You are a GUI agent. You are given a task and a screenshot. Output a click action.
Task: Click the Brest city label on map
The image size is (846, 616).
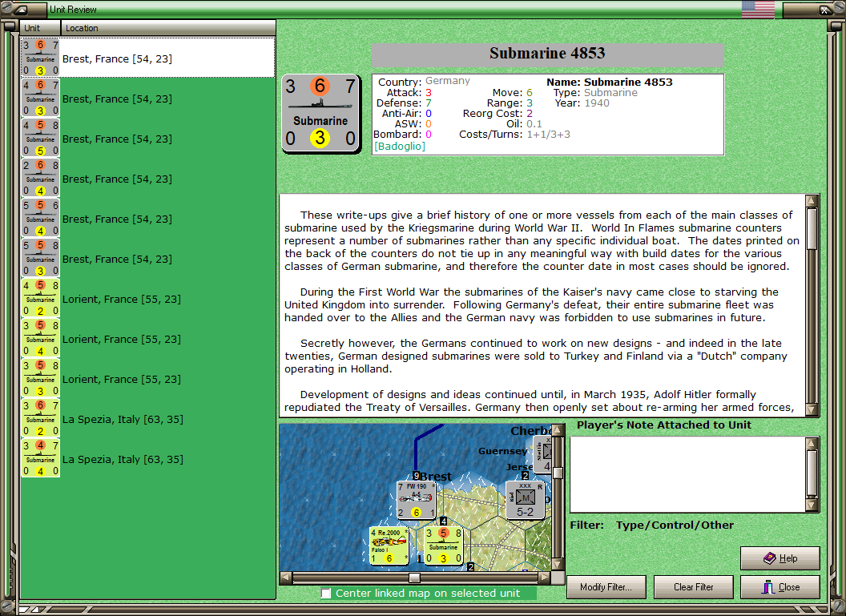[436, 477]
